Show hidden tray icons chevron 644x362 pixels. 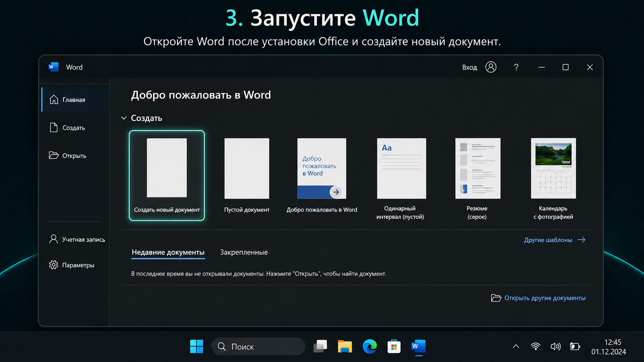516,347
